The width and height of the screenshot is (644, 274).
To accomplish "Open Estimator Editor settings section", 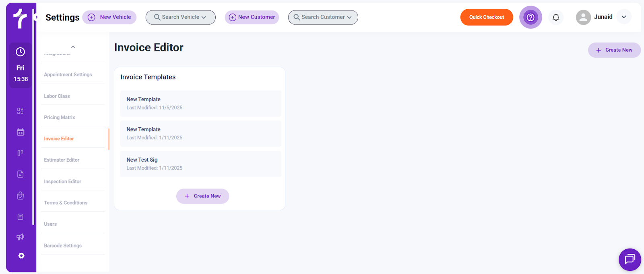I will pos(62,160).
